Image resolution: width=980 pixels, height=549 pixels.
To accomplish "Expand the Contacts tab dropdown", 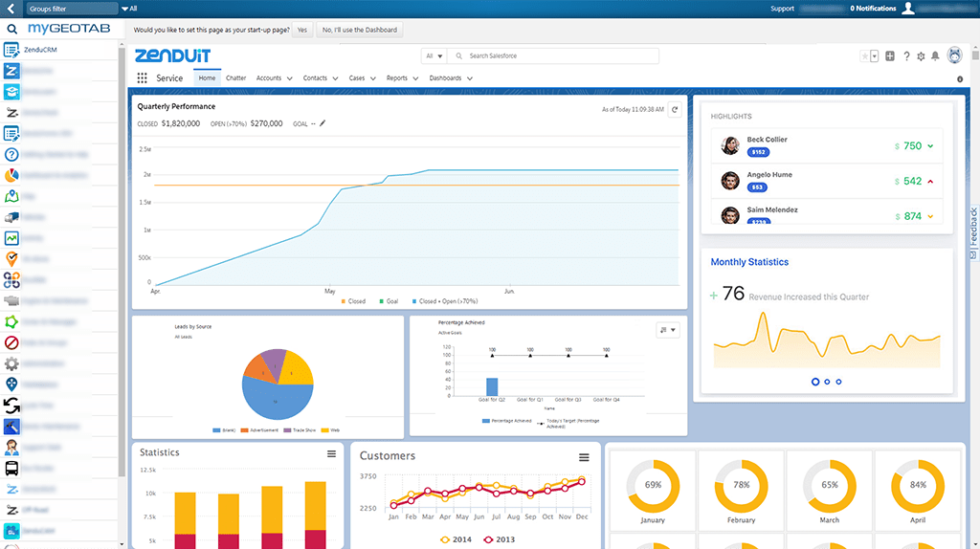I will (x=335, y=78).
